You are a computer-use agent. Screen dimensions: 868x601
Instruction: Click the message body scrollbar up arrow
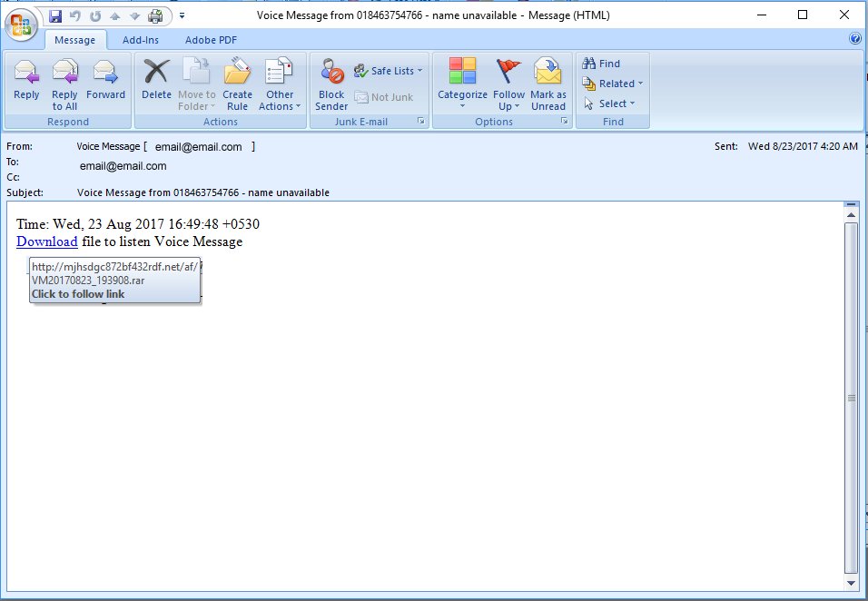point(852,215)
